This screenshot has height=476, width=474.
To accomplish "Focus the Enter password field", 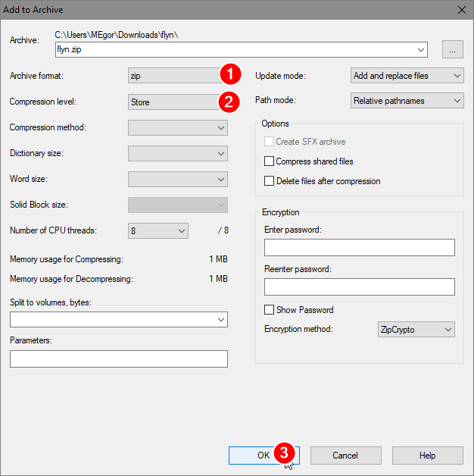I will (x=360, y=248).
